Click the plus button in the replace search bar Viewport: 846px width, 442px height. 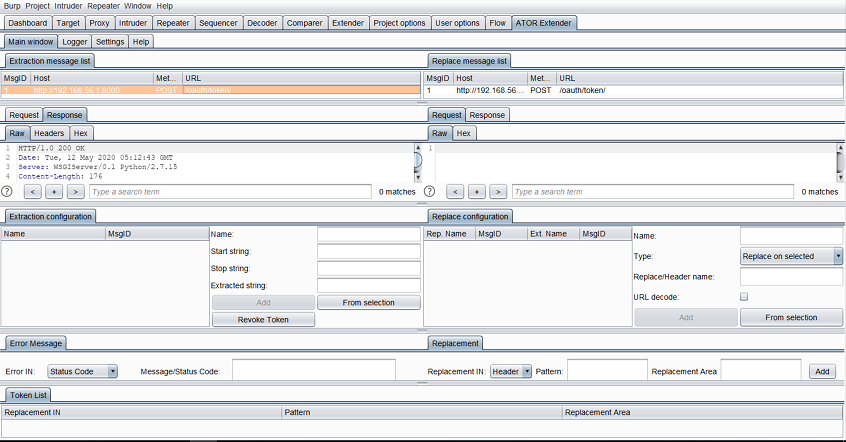click(477, 191)
